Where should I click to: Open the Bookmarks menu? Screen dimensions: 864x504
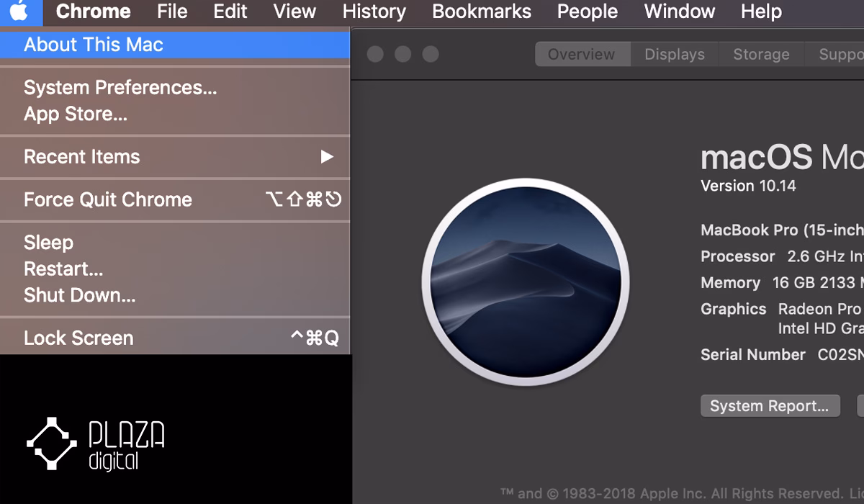point(482,12)
